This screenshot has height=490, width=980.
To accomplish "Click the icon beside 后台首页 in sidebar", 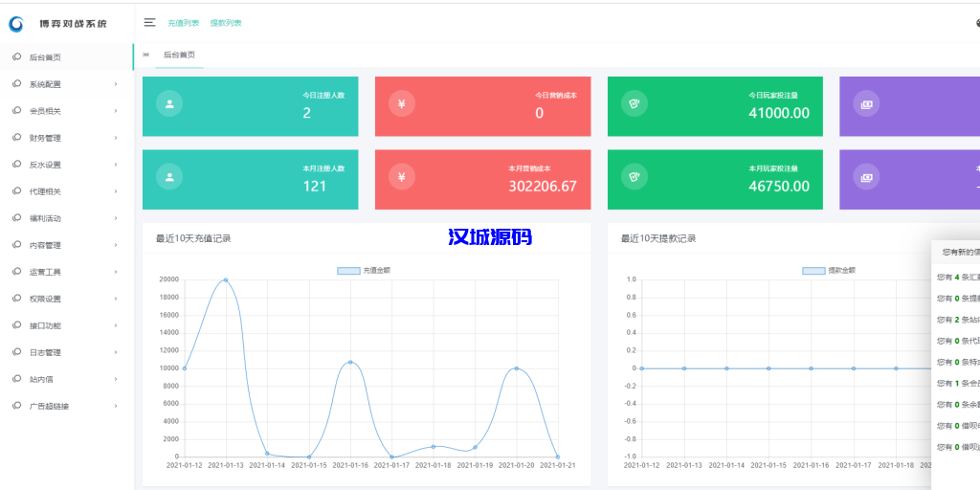I will 17,56.
